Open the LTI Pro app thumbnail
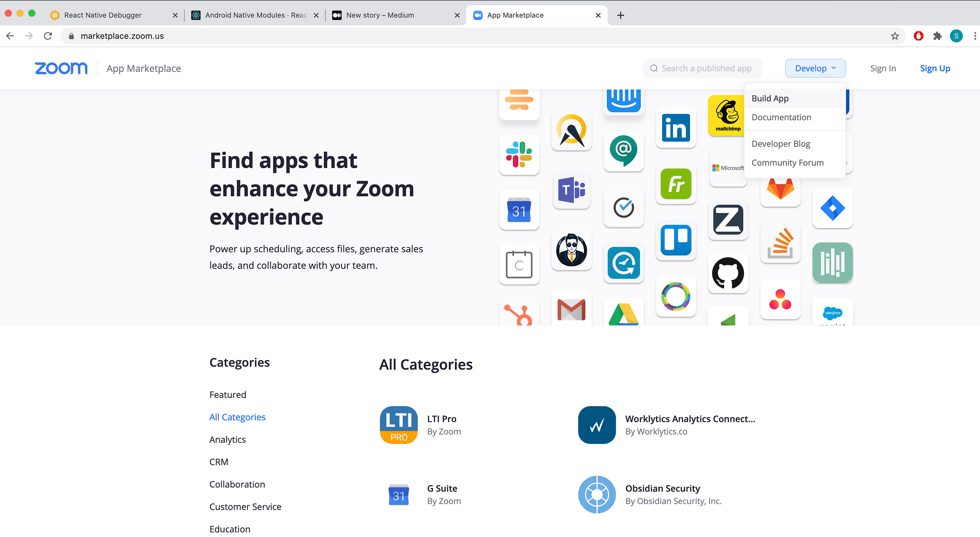 click(399, 425)
